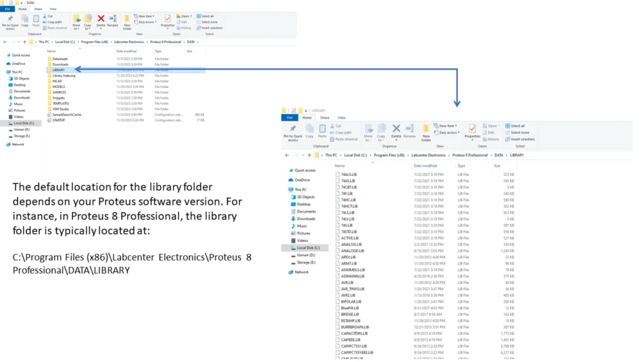
Task: Click Invert selection in DATA window ribbon
Action: (211, 28)
